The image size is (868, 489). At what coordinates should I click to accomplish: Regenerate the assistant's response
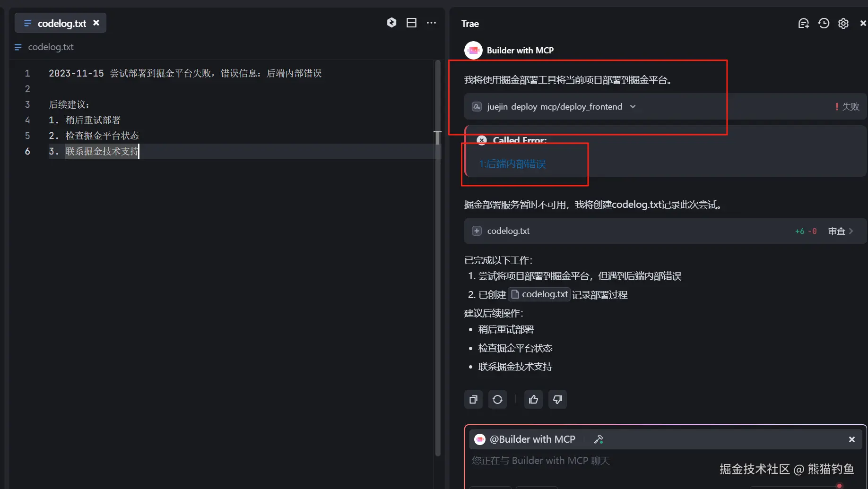coord(497,399)
